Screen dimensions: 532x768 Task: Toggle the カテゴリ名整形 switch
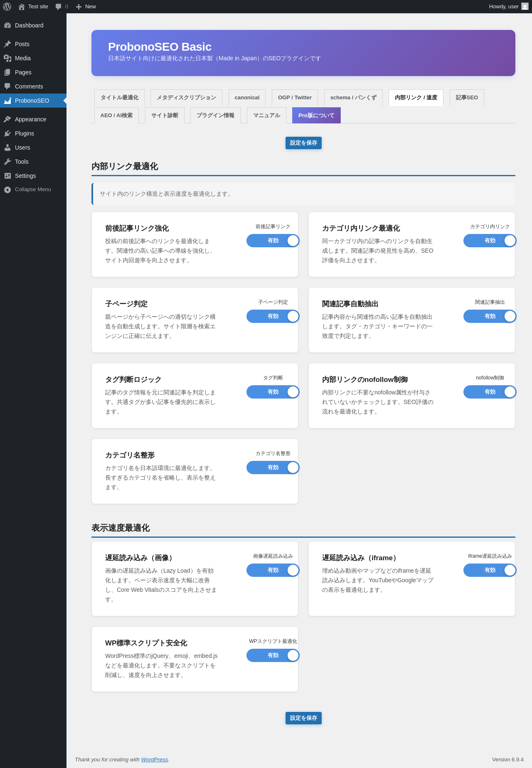273,468
